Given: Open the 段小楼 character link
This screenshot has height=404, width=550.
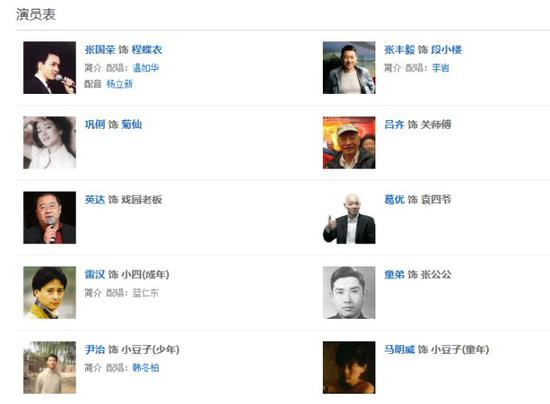Looking at the screenshot, I should pos(447,50).
